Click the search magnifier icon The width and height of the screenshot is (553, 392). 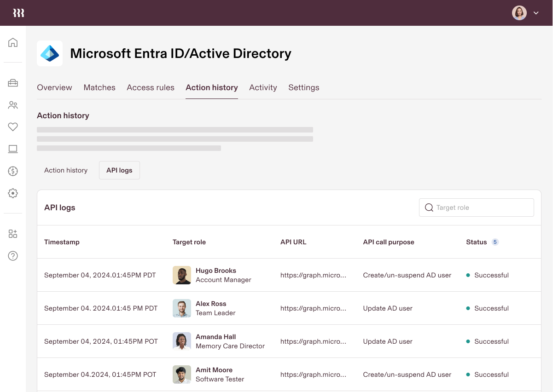click(429, 208)
